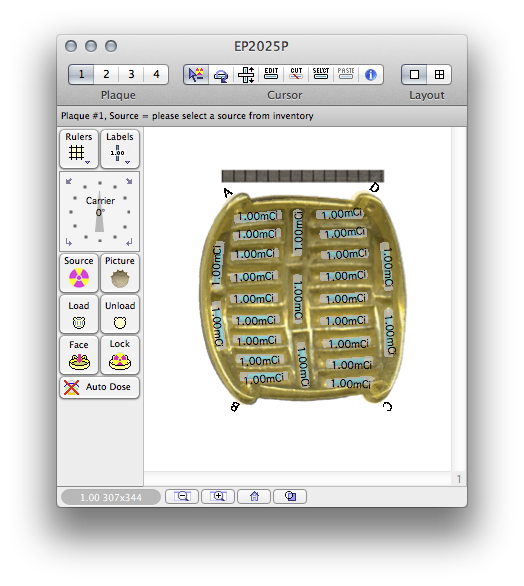Click the carrier top-right rotation arrow
524x586 pixels.
(x=129, y=181)
